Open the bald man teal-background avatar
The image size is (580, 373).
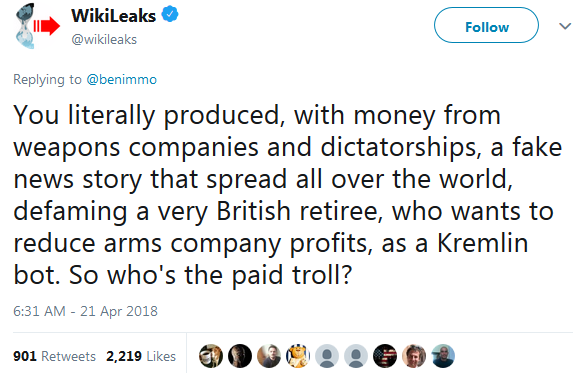tap(443, 356)
